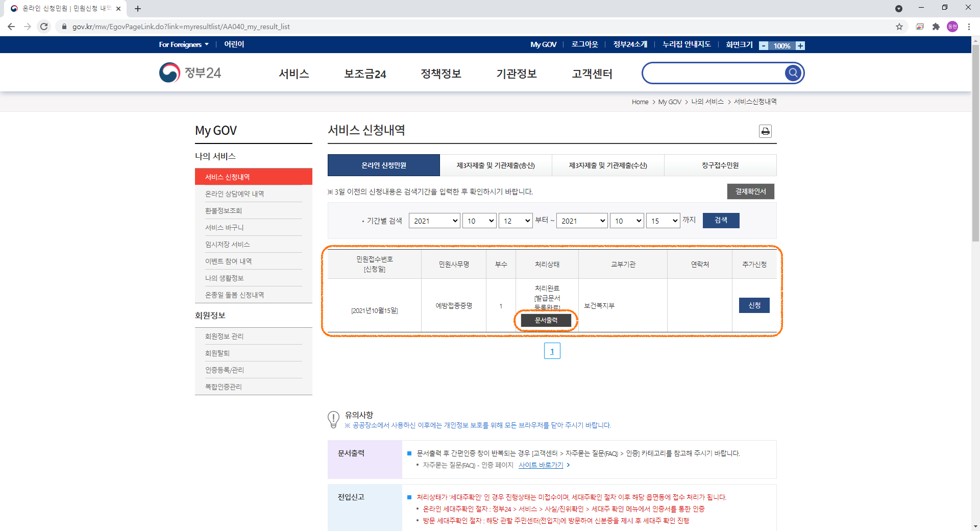980x531 pixels.
Task: Click the 문서출력 button
Action: (x=546, y=320)
